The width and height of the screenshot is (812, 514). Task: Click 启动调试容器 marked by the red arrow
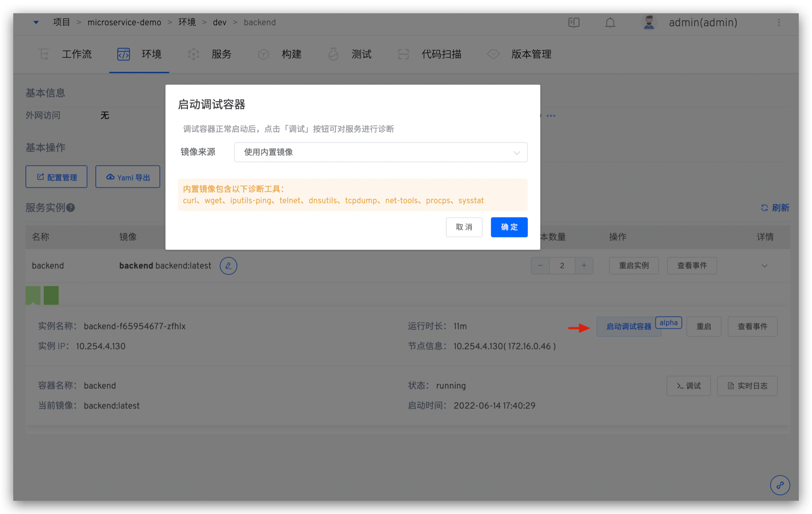click(x=629, y=326)
